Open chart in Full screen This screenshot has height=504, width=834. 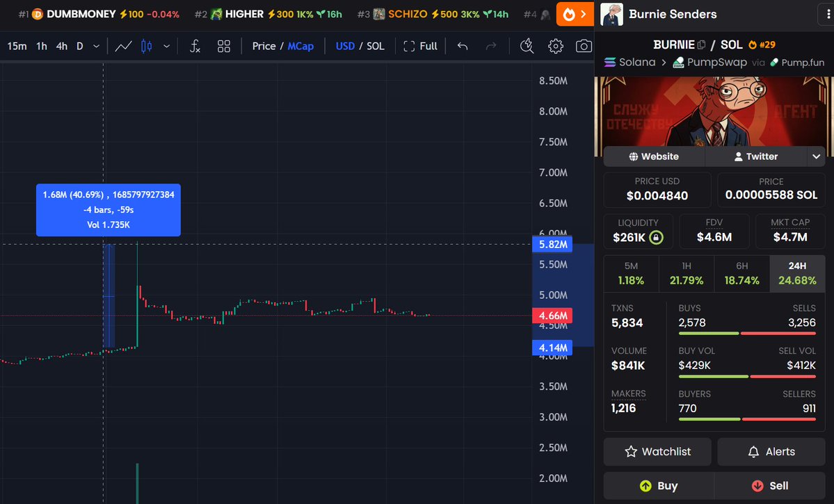420,47
